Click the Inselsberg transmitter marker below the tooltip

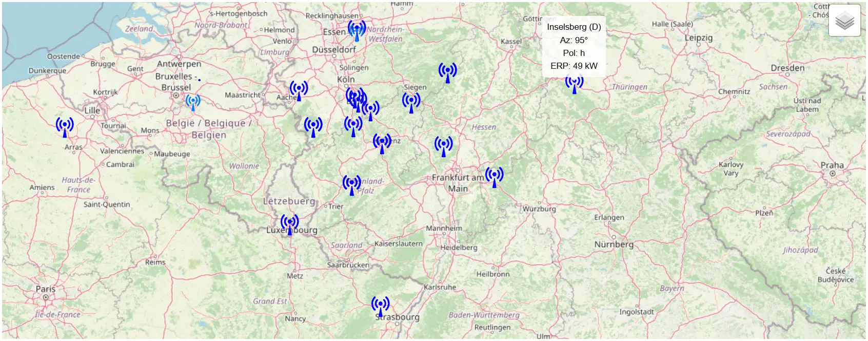(x=574, y=83)
